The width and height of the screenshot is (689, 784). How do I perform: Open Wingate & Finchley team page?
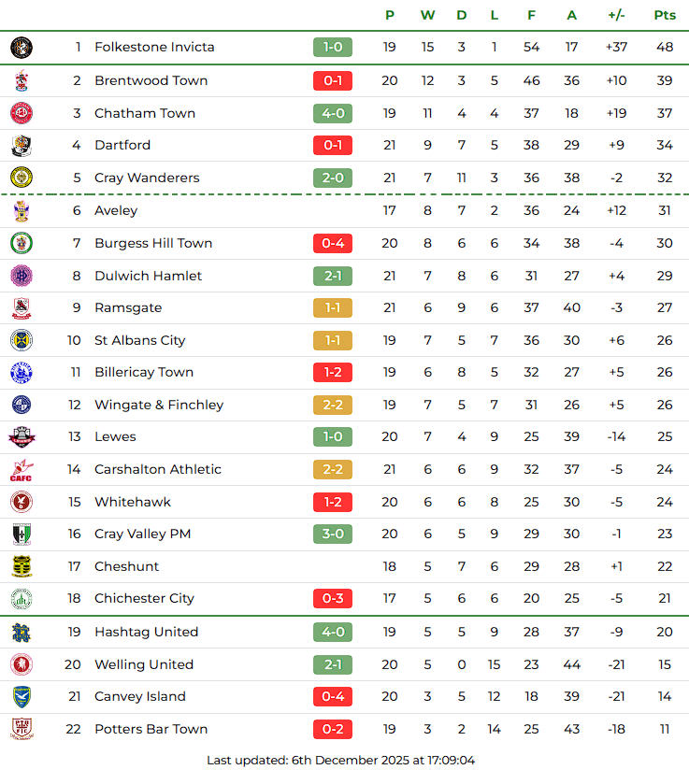tap(159, 405)
